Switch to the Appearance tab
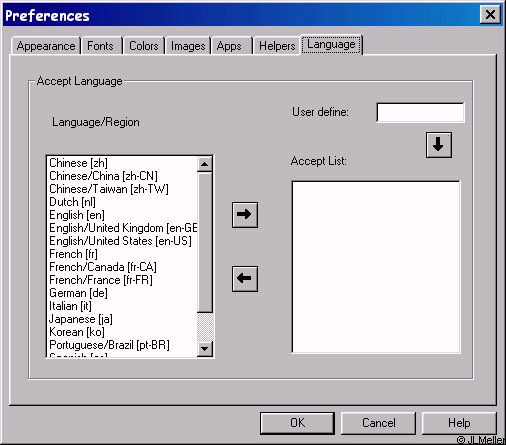Screen dimensions: 506x445 click(x=46, y=46)
